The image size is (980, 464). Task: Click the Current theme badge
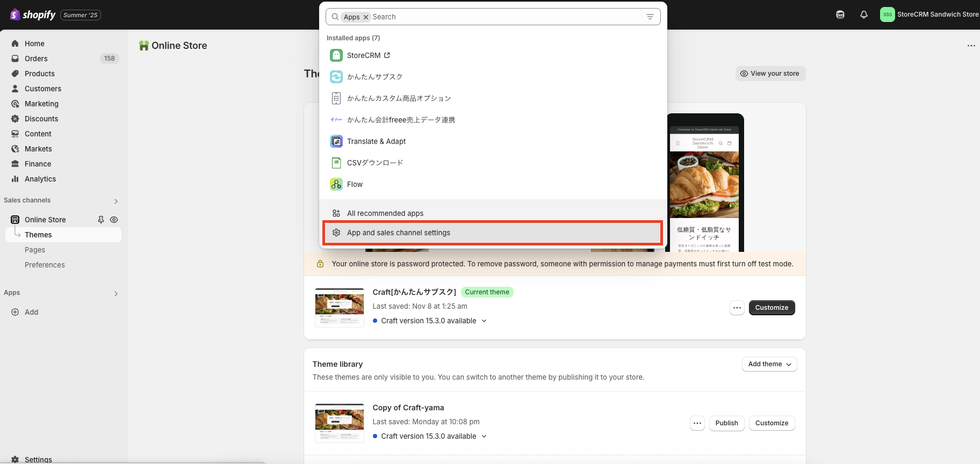tap(487, 292)
